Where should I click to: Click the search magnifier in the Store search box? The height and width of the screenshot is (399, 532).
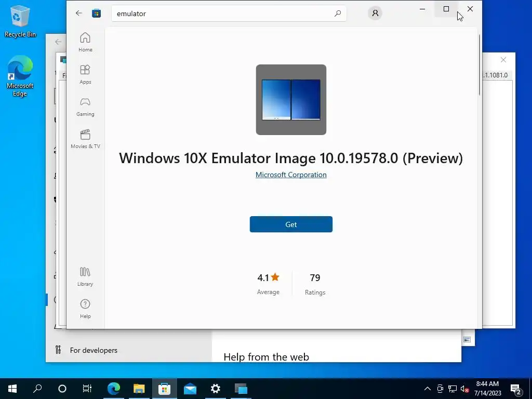tap(338, 14)
